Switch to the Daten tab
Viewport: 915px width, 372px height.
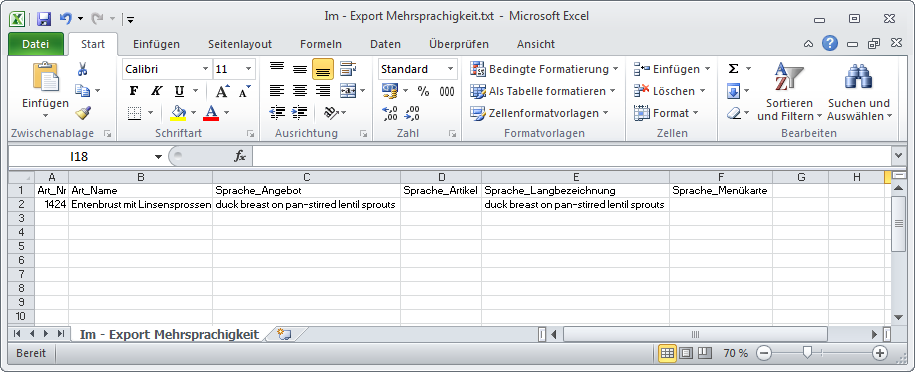385,44
